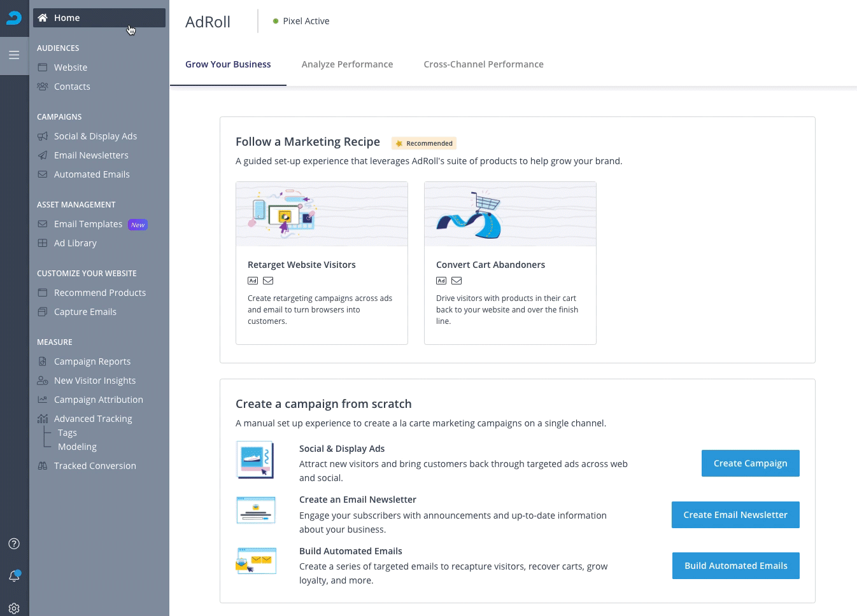Click the Pixel Active status indicator

[301, 21]
